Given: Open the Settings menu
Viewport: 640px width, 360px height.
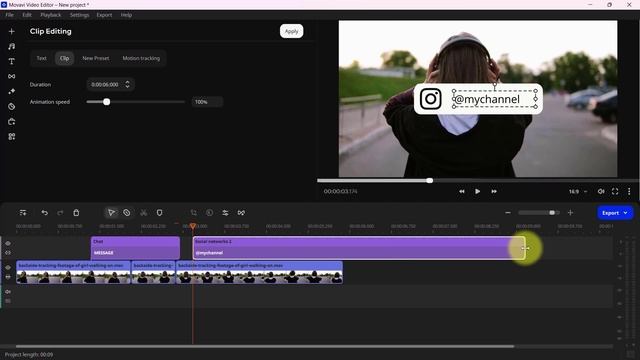Looking at the screenshot, I should 79,15.
